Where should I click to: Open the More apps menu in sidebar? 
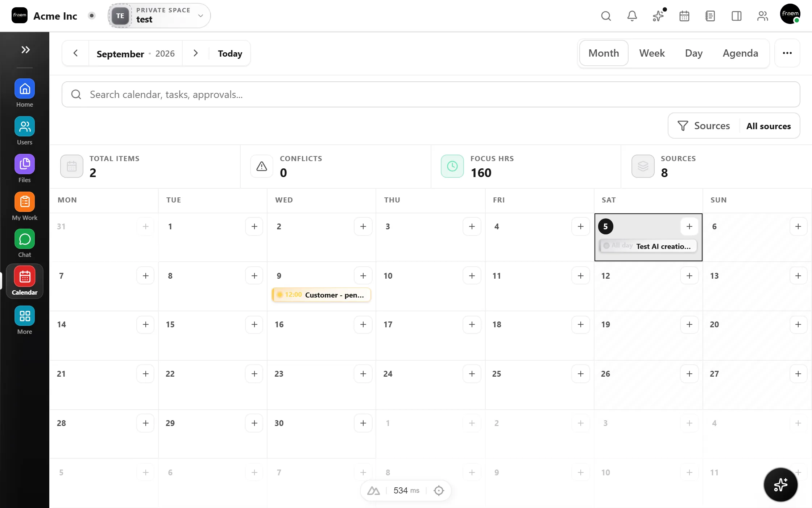coord(25,320)
